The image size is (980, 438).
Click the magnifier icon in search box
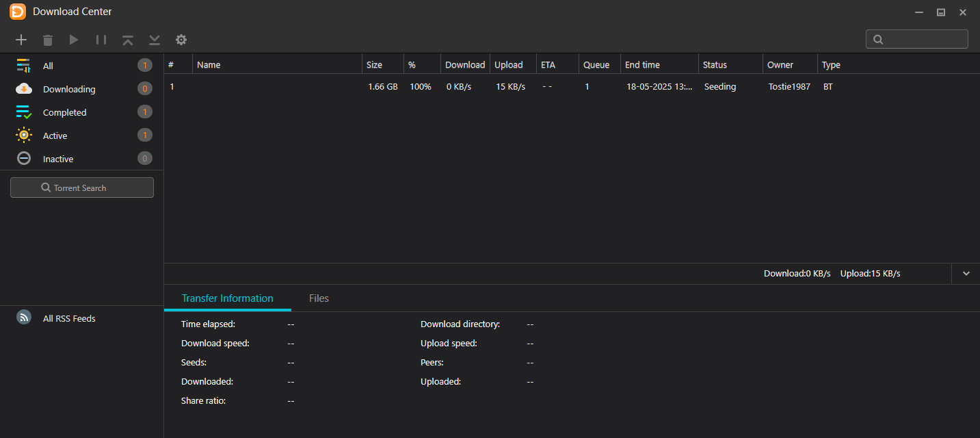[x=878, y=39]
